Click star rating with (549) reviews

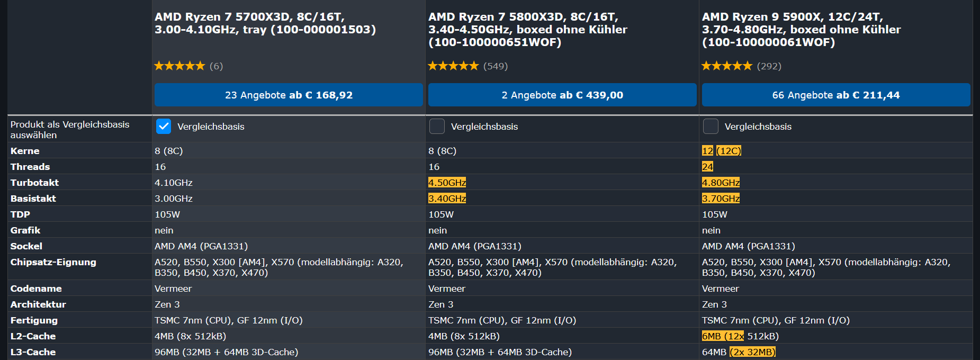pyautogui.click(x=468, y=66)
